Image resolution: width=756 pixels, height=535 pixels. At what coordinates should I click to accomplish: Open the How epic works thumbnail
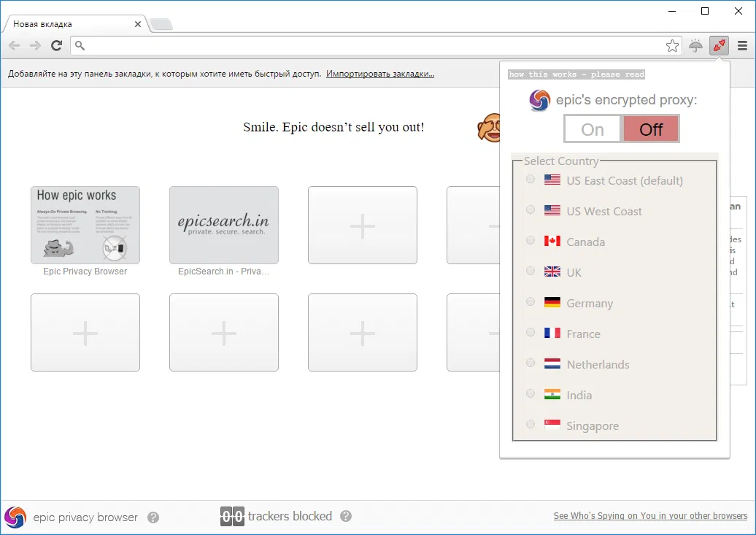click(85, 225)
